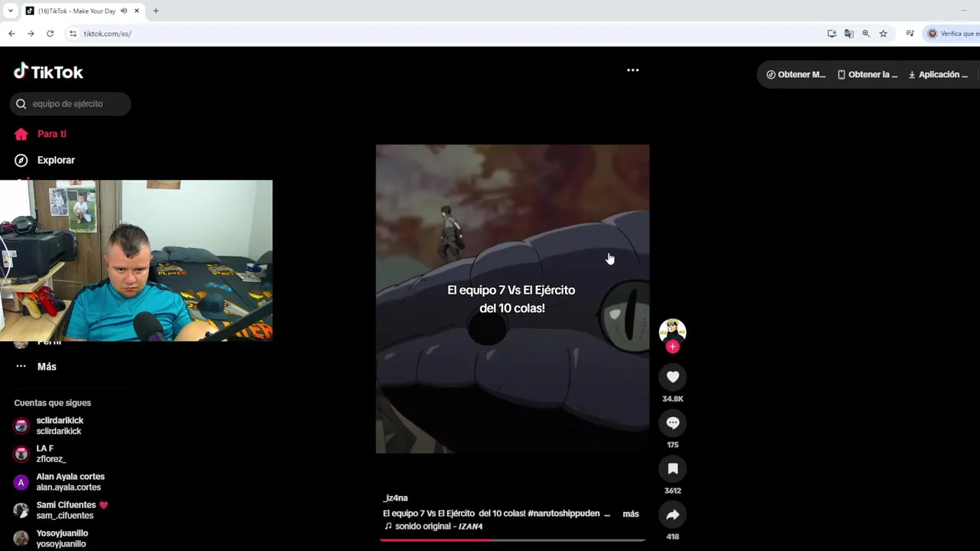This screenshot has width=980, height=551.
Task: Seek on the video progress bar
Action: coord(512,540)
